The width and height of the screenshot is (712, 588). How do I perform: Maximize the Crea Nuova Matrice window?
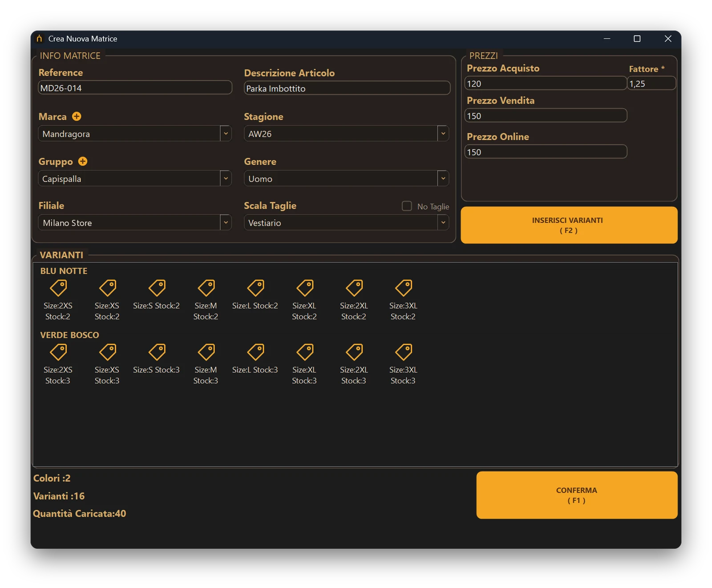click(637, 39)
